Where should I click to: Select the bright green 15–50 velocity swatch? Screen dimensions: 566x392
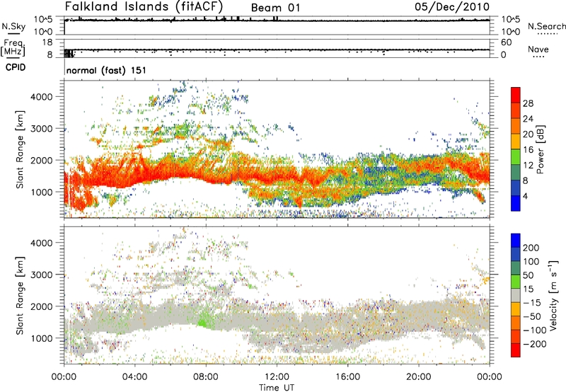(516, 282)
